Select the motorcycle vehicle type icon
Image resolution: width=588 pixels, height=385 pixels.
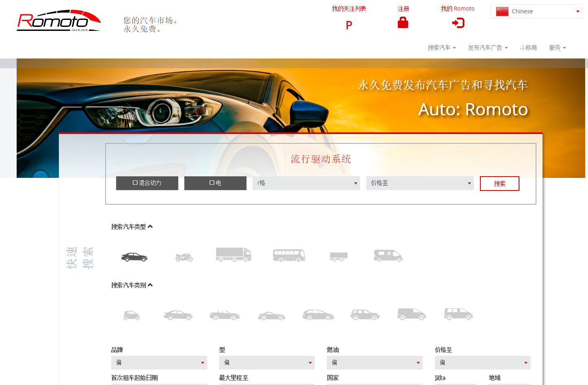pyautogui.click(x=184, y=257)
